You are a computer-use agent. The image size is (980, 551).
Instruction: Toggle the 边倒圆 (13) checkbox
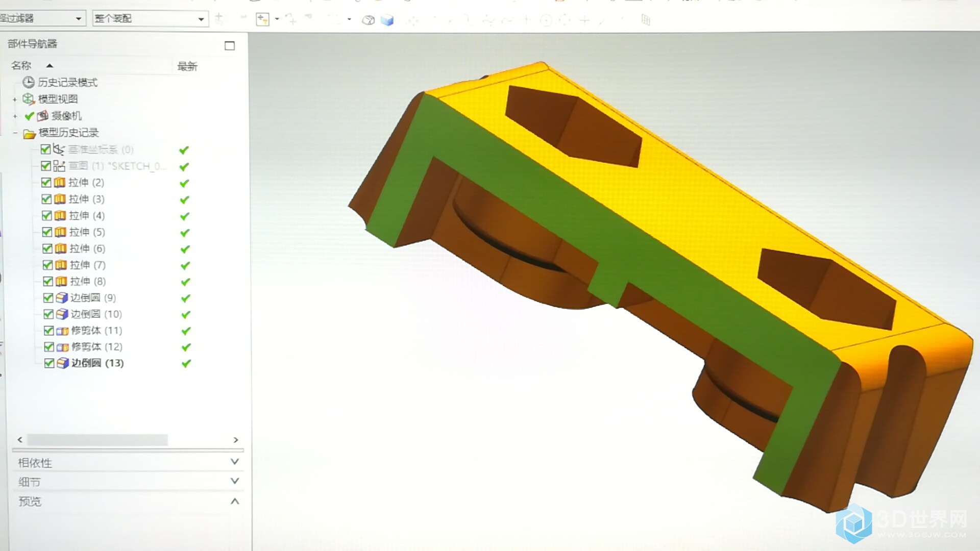50,363
